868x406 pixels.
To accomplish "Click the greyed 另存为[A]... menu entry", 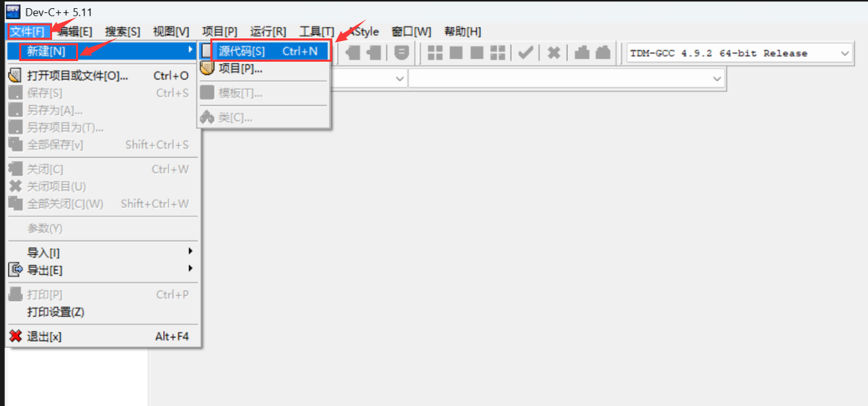I will click(x=103, y=110).
